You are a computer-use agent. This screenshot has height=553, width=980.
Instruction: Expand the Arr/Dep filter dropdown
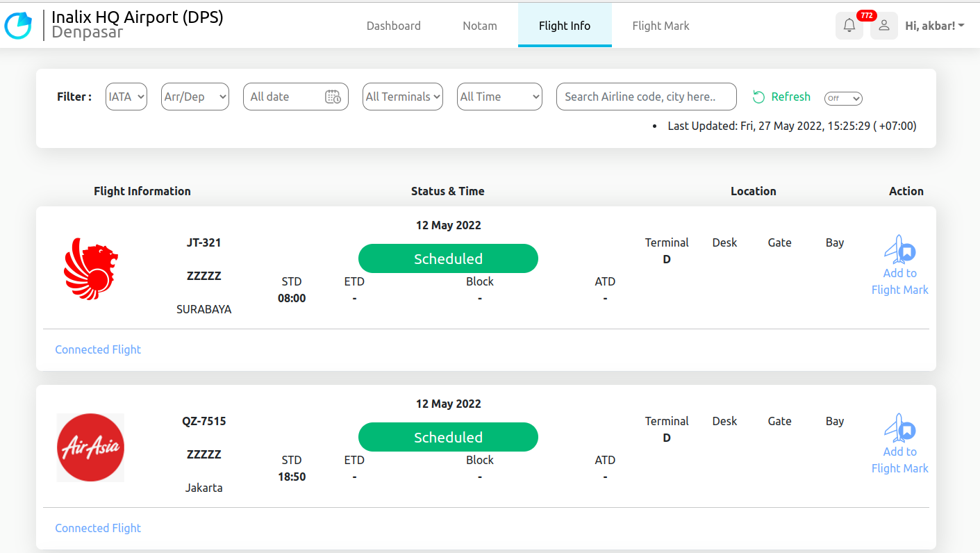(194, 97)
